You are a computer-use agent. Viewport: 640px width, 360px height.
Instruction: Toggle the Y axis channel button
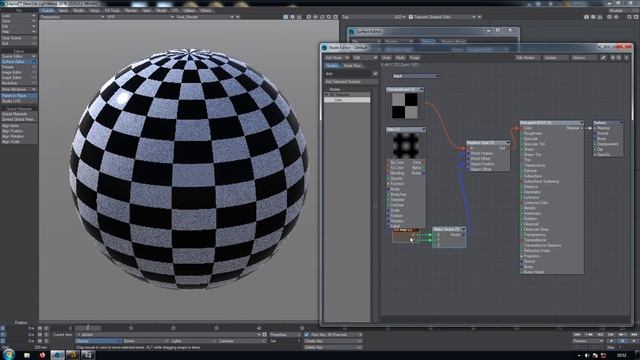coord(3,334)
